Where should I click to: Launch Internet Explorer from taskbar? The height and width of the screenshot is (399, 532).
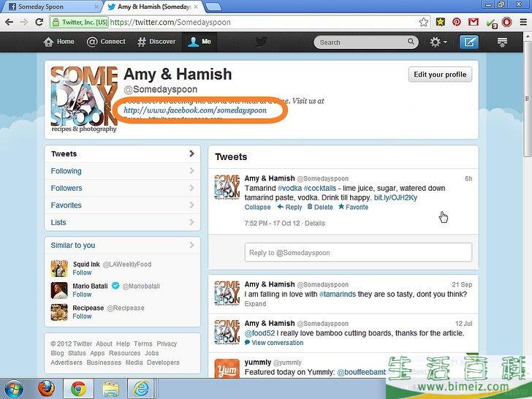141,389
